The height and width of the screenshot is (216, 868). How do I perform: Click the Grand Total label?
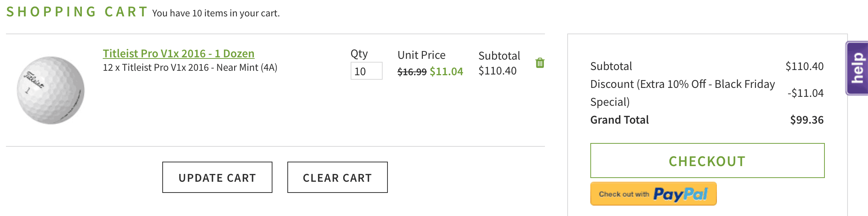click(619, 120)
